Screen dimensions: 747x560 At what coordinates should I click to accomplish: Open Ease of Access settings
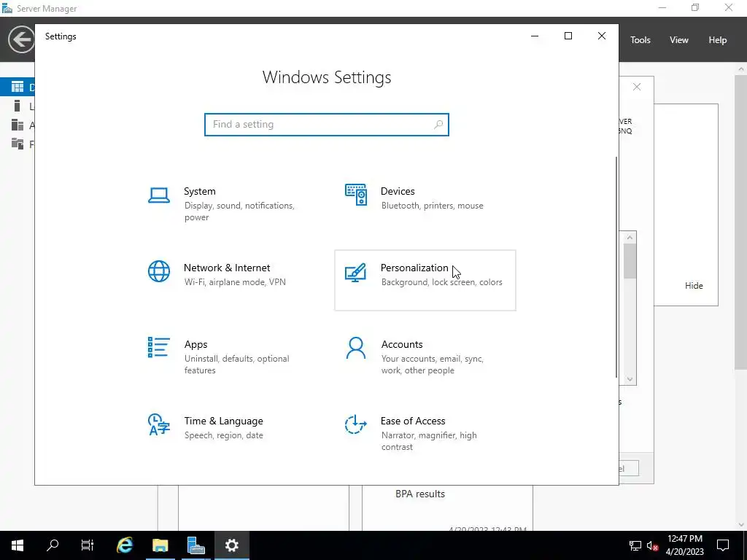pyautogui.click(x=425, y=434)
